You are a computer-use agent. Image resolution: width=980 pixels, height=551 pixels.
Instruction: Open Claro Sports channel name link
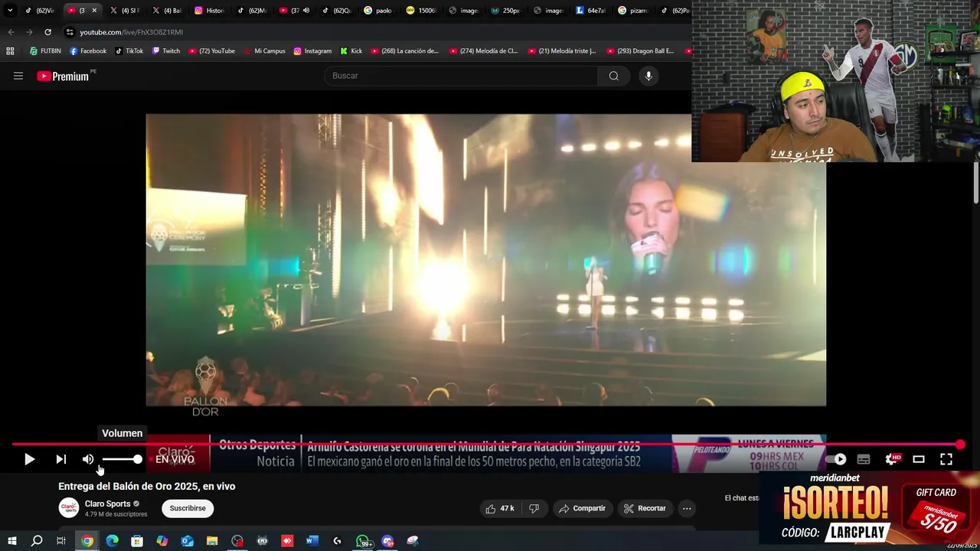[x=107, y=504]
